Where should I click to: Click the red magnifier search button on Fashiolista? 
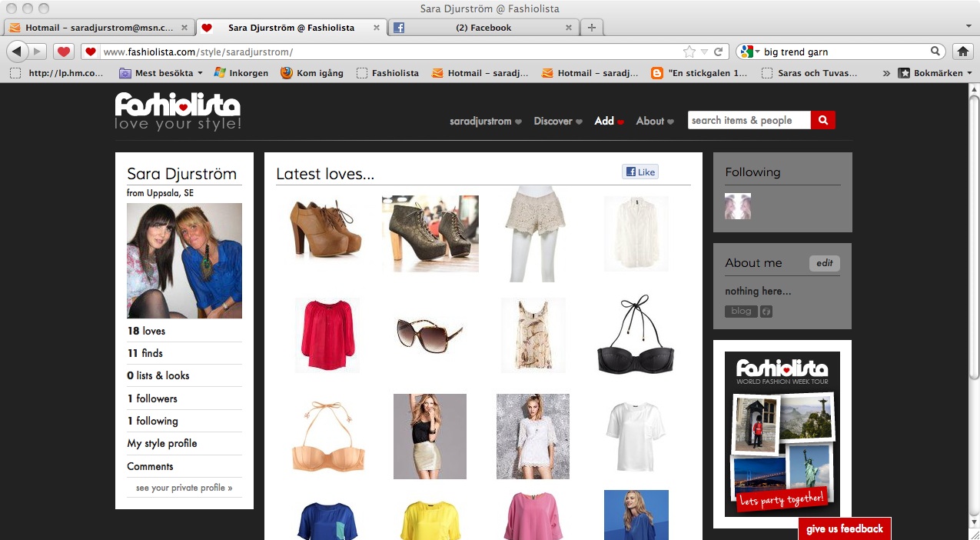coord(822,120)
